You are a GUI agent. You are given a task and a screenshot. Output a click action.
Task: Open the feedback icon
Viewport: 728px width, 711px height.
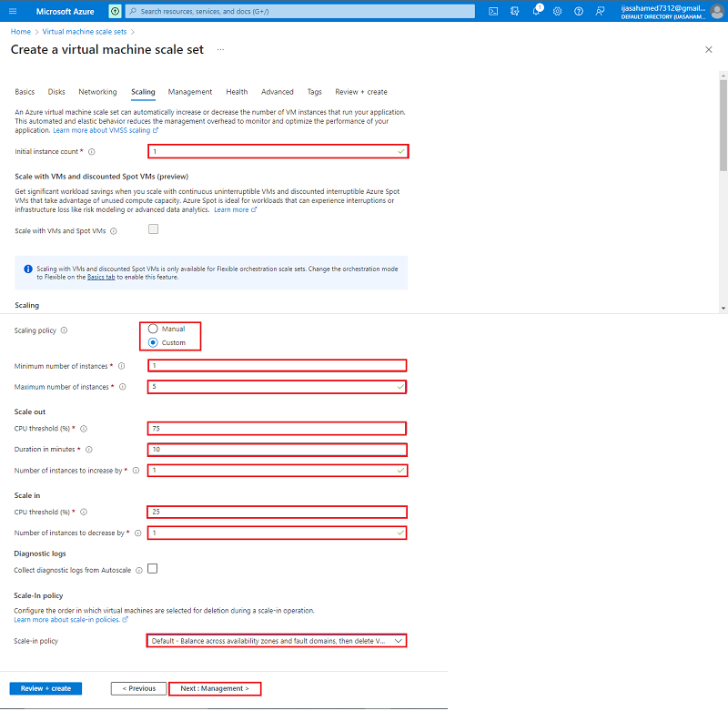(600, 11)
